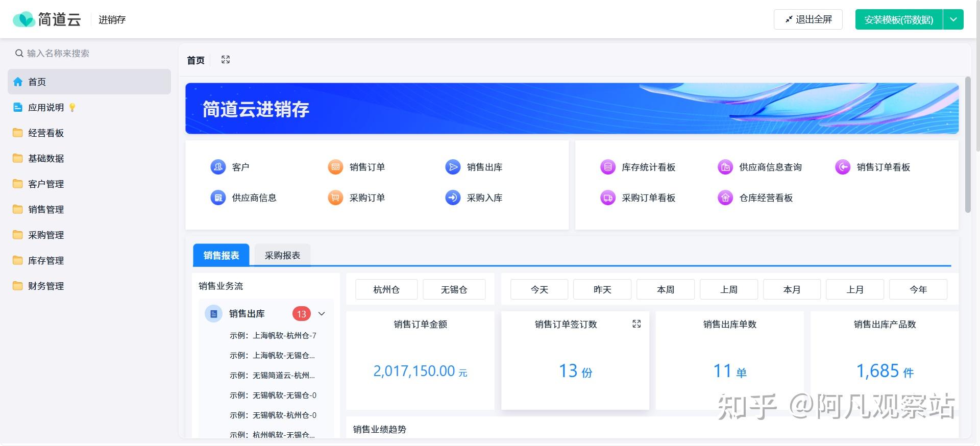Expand the 基础数据 folder label
This screenshot has width=980, height=446.
[46, 158]
